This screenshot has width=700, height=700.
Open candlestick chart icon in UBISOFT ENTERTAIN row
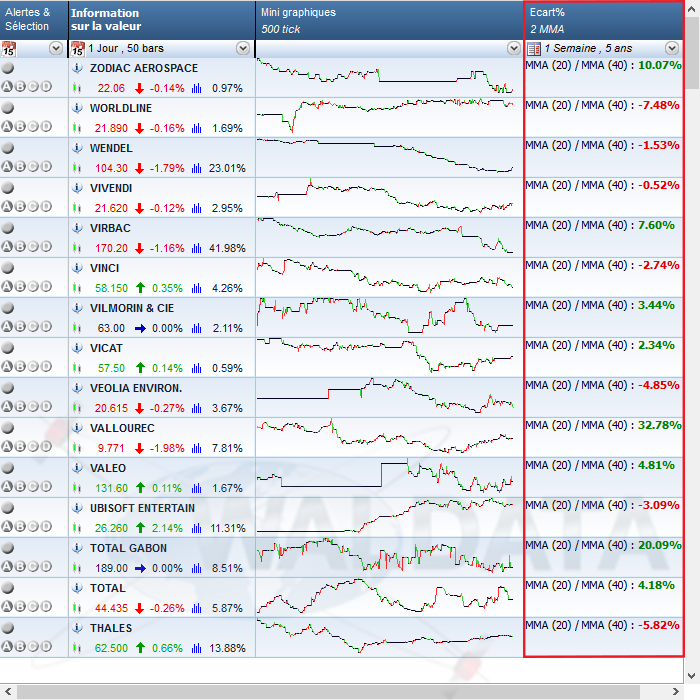[77, 528]
